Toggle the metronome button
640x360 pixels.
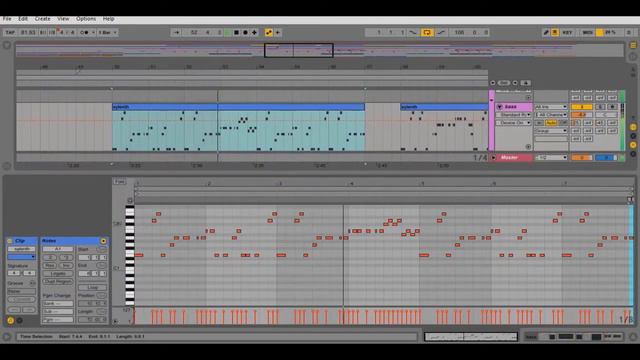(86, 33)
